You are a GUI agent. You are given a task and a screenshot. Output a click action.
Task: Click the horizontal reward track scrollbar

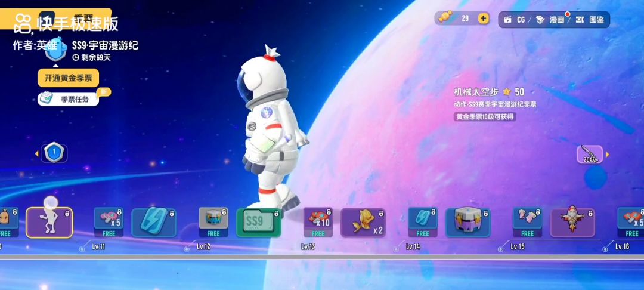click(322, 257)
